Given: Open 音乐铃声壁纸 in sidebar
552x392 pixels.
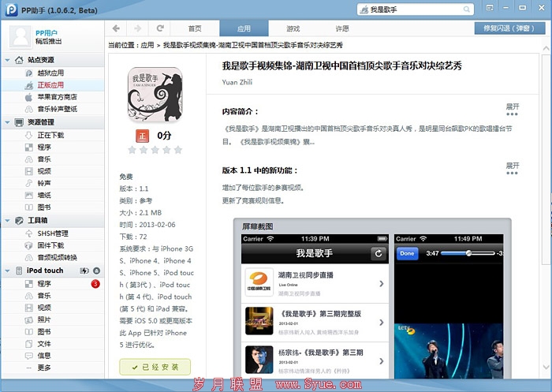Looking at the screenshot, I should (x=53, y=109).
